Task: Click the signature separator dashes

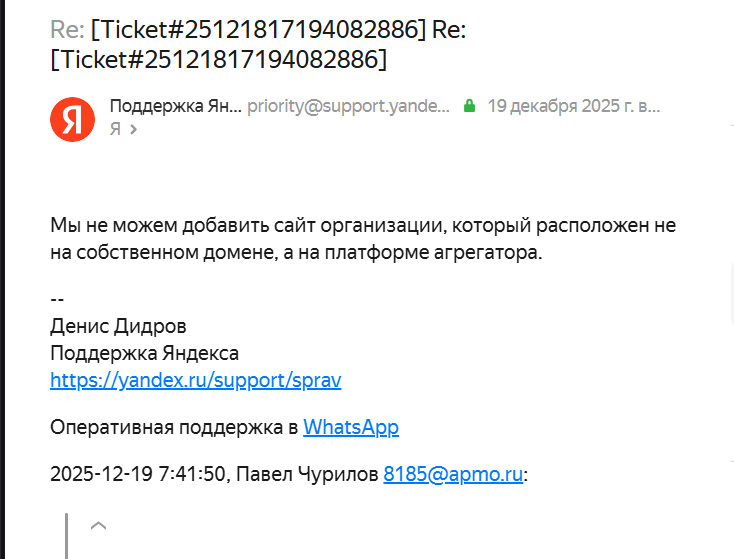Action: point(57,301)
